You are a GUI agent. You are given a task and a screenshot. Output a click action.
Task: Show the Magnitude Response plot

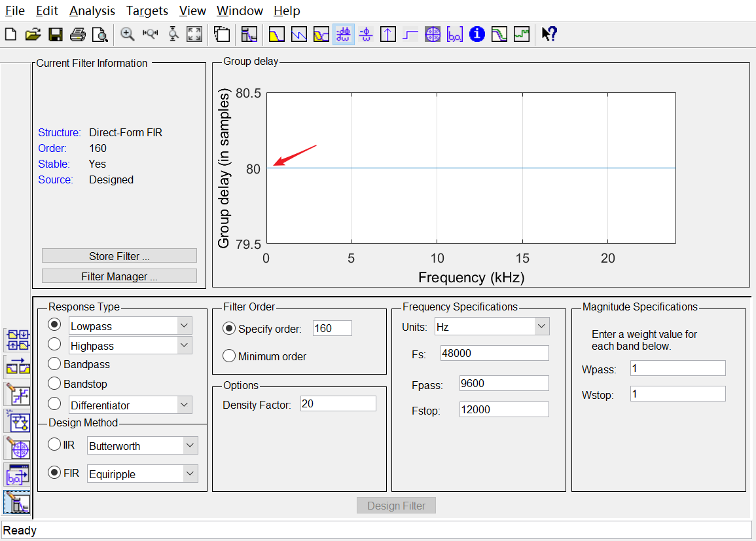click(276, 34)
